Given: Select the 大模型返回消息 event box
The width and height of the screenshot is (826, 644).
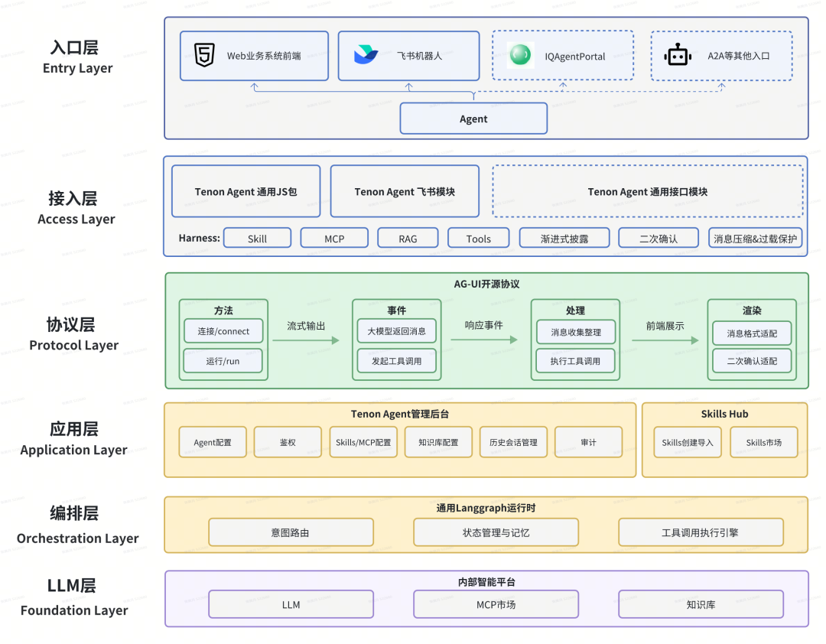Looking at the screenshot, I should (x=397, y=331).
